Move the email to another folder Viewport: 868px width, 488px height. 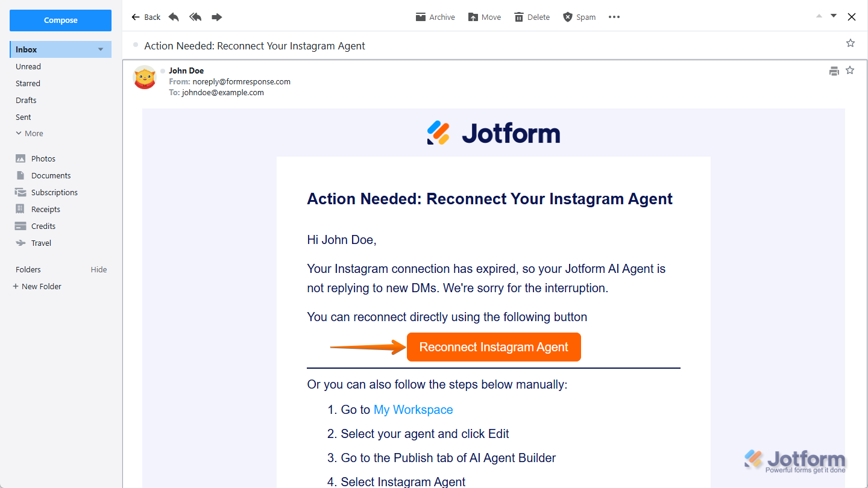(x=484, y=16)
